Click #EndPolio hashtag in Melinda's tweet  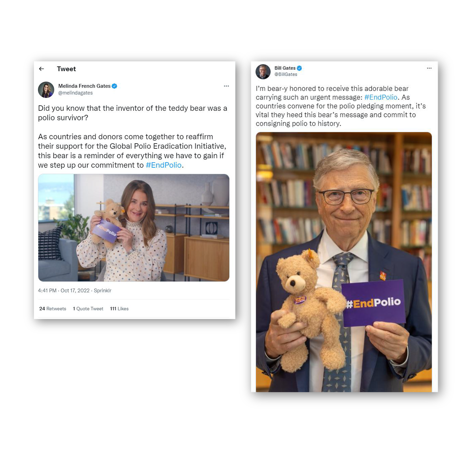tap(164, 165)
